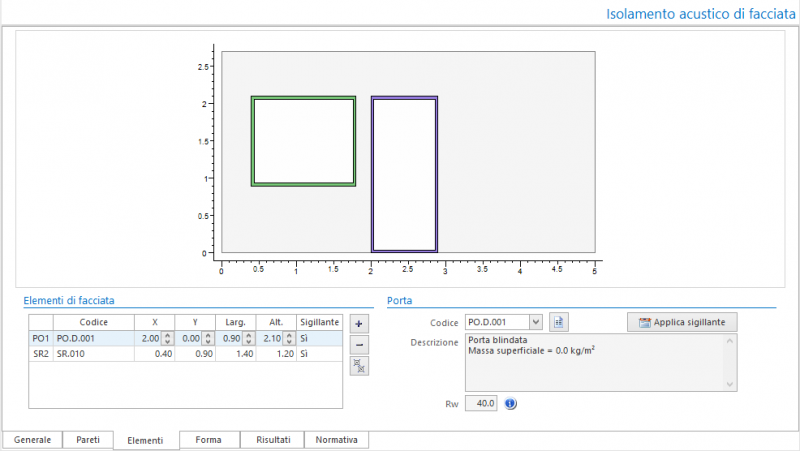Click Applica sigillante button
The width and height of the screenshot is (800, 451).
click(x=682, y=322)
